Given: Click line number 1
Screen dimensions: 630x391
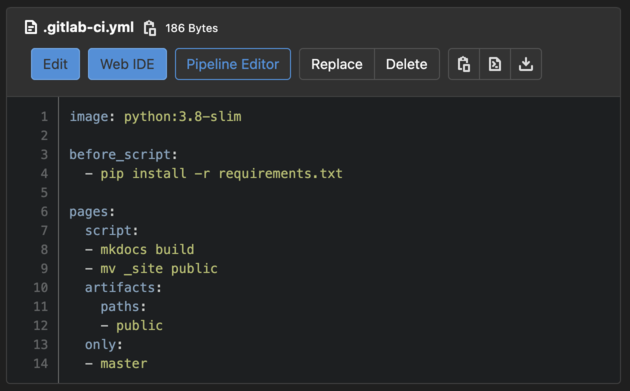Looking at the screenshot, I should [x=44, y=117].
